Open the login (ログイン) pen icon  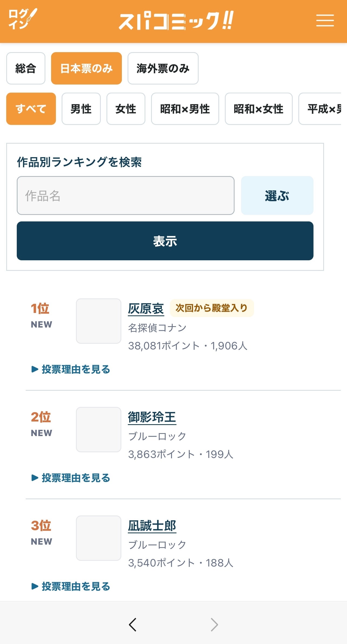point(23,19)
